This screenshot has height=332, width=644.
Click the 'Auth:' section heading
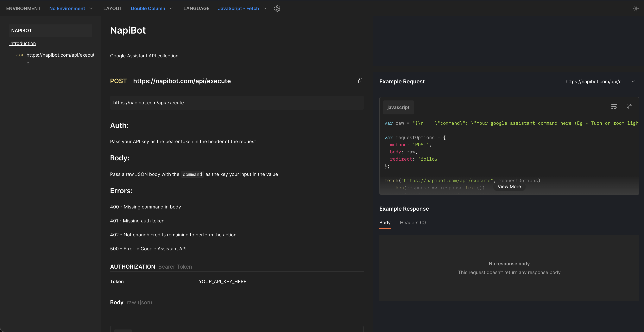pos(119,125)
